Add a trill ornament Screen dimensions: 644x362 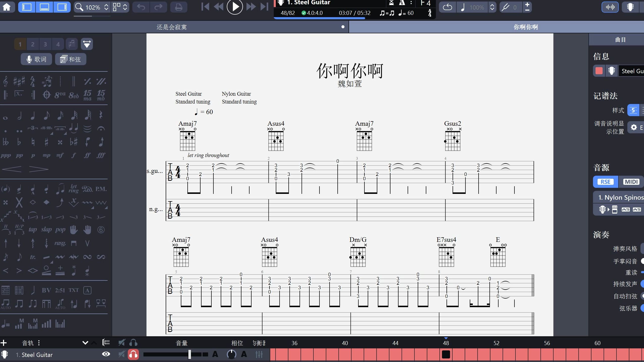tap(33, 257)
